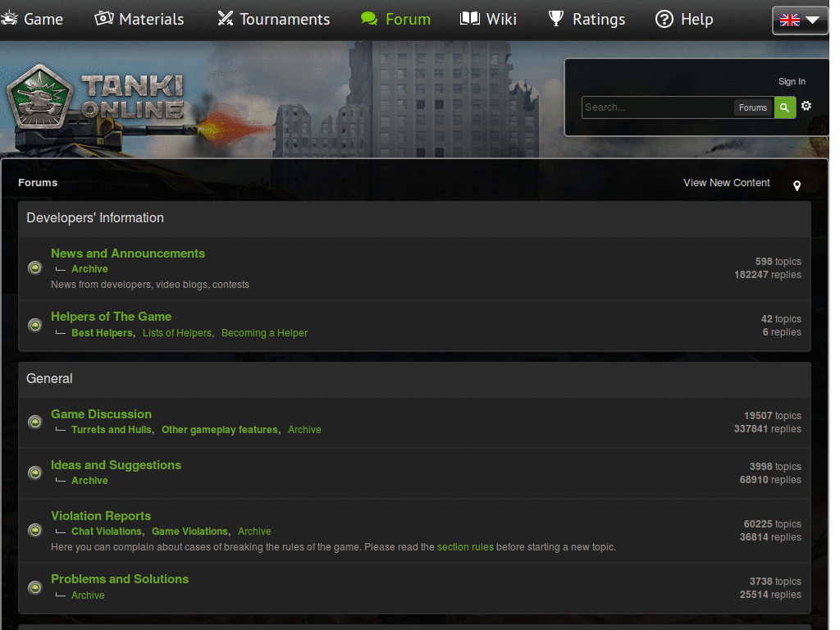Click the Problems and Solutions status icon

point(34,587)
